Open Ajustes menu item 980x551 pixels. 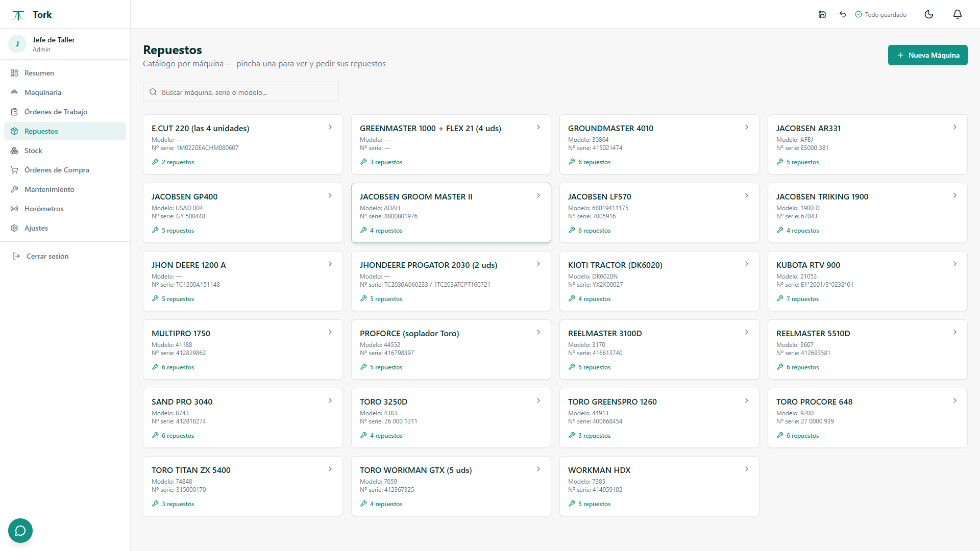(65, 228)
